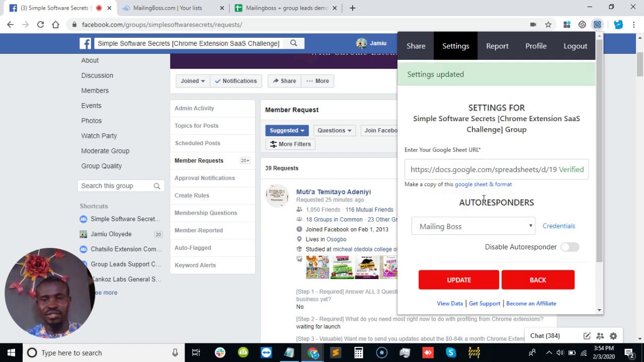Bookmark this page with star icon
The width and height of the screenshot is (644, 362).
coord(548,24)
